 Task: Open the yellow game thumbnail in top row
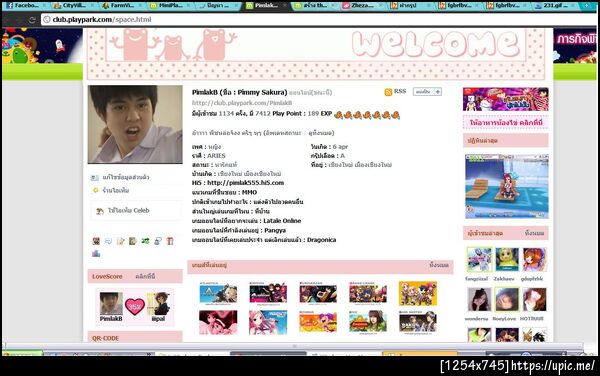click(417, 293)
